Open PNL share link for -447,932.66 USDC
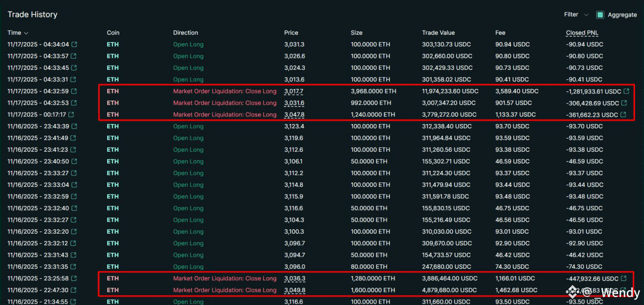Screen dimensions: 644x305 click(x=624, y=278)
